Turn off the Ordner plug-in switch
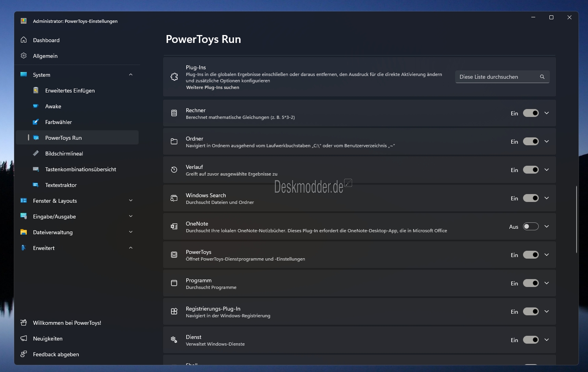This screenshot has height=372, width=588. coord(530,141)
